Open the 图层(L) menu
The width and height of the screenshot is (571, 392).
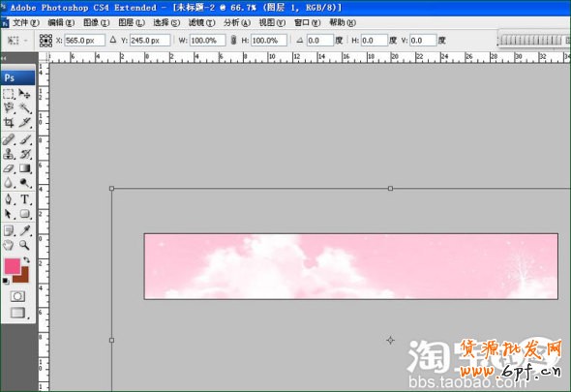pos(132,22)
